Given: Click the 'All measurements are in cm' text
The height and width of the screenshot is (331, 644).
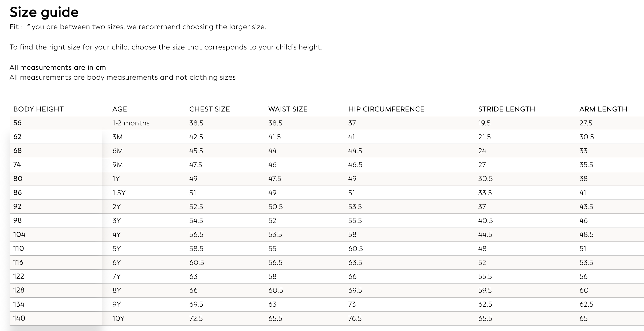Looking at the screenshot, I should pyautogui.click(x=58, y=67).
